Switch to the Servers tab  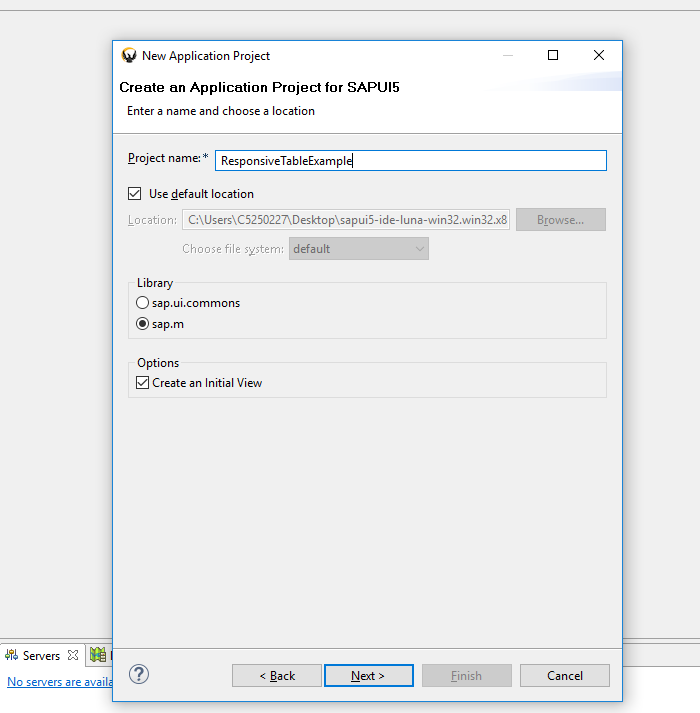pos(41,655)
